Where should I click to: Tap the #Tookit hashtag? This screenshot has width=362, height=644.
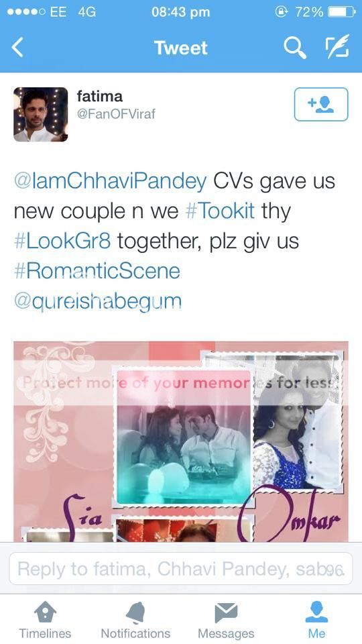click(221, 211)
